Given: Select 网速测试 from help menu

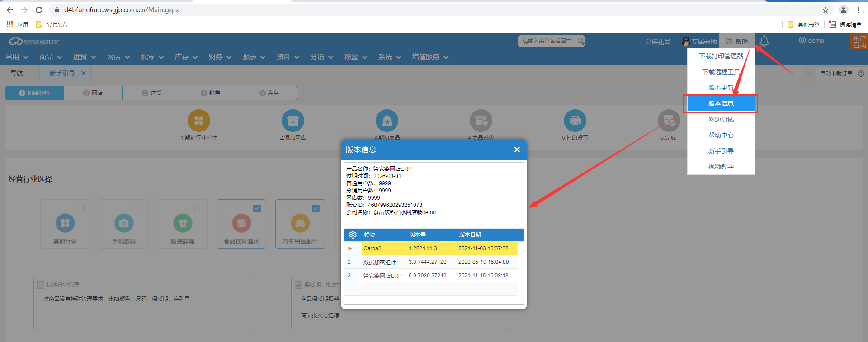Looking at the screenshot, I should [721, 119].
